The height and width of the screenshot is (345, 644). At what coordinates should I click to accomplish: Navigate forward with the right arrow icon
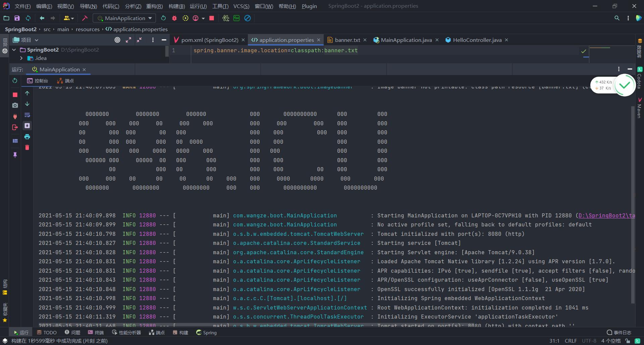[53, 18]
